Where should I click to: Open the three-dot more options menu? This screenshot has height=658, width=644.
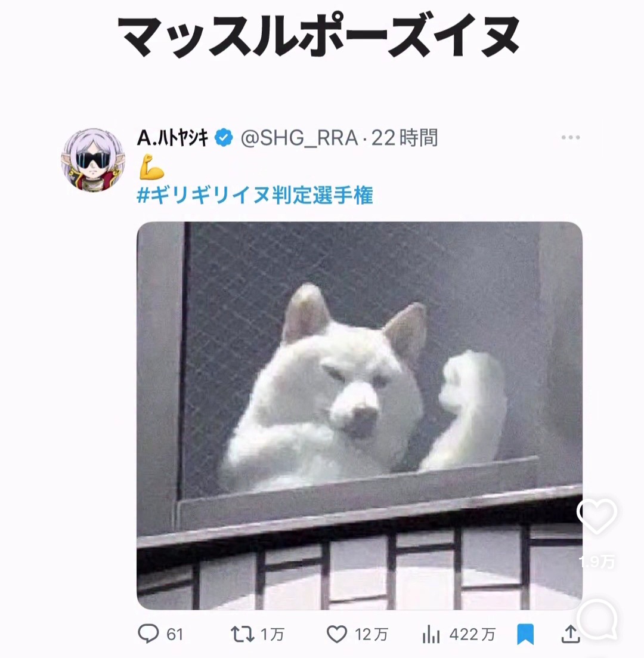click(571, 137)
